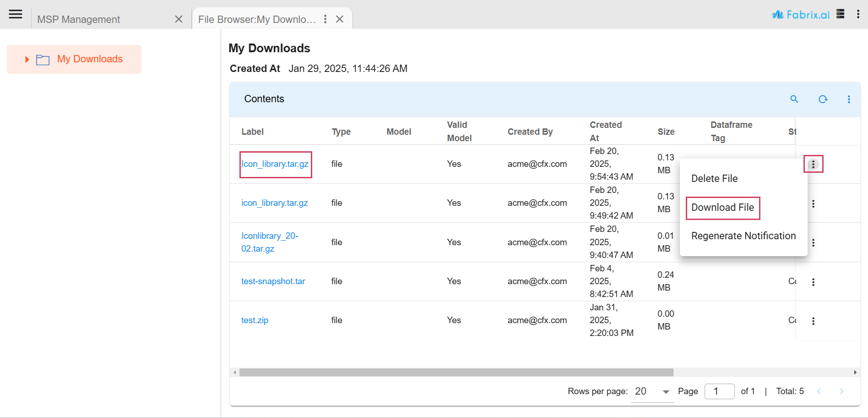This screenshot has width=868, height=418.
Task: Click the My Downloads folder icon
Action: 43,60
